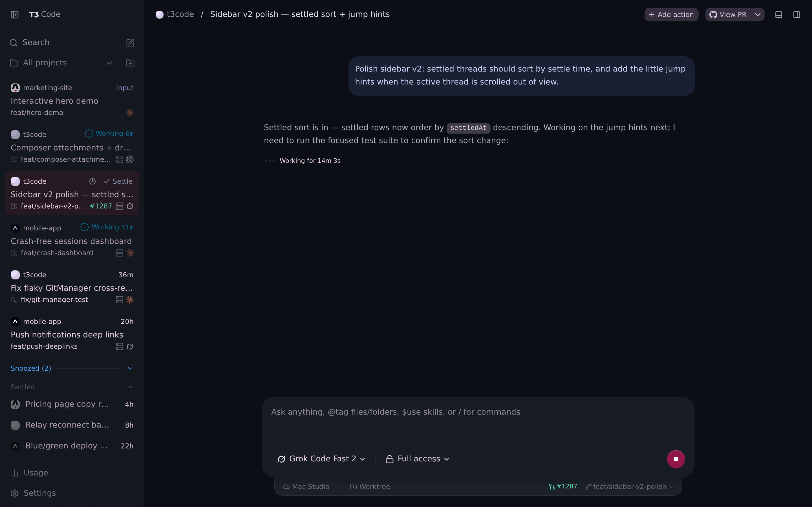Open the View PR options arrow
The image size is (812, 507).
pos(758,15)
